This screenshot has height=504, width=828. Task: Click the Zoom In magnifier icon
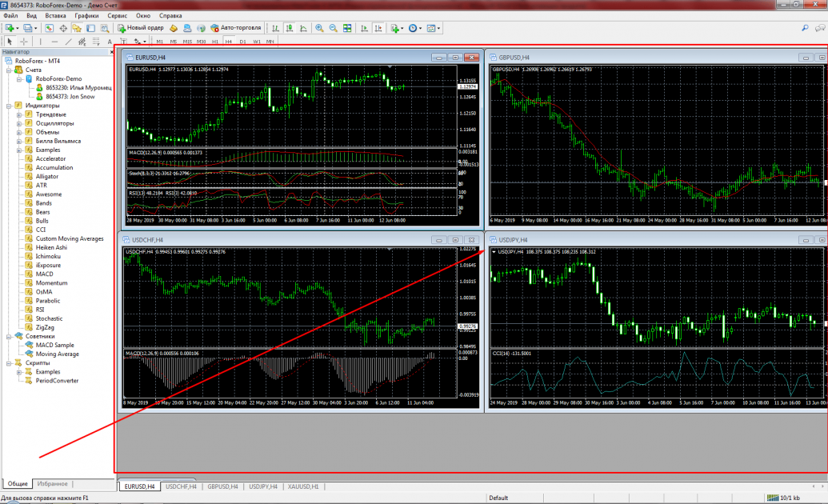click(319, 28)
